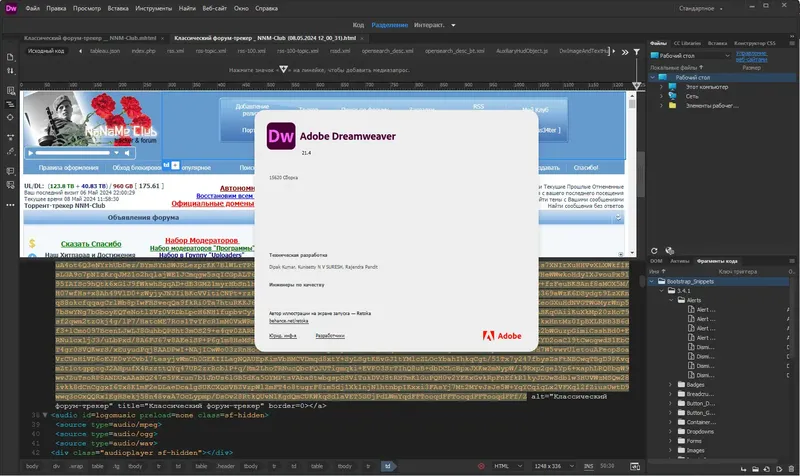Click the red error indicator in status bar
800x476 pixels.
[x=481, y=466]
